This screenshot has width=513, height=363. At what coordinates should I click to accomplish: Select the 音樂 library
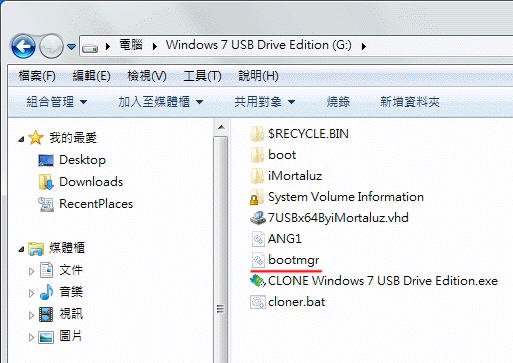coord(71,292)
